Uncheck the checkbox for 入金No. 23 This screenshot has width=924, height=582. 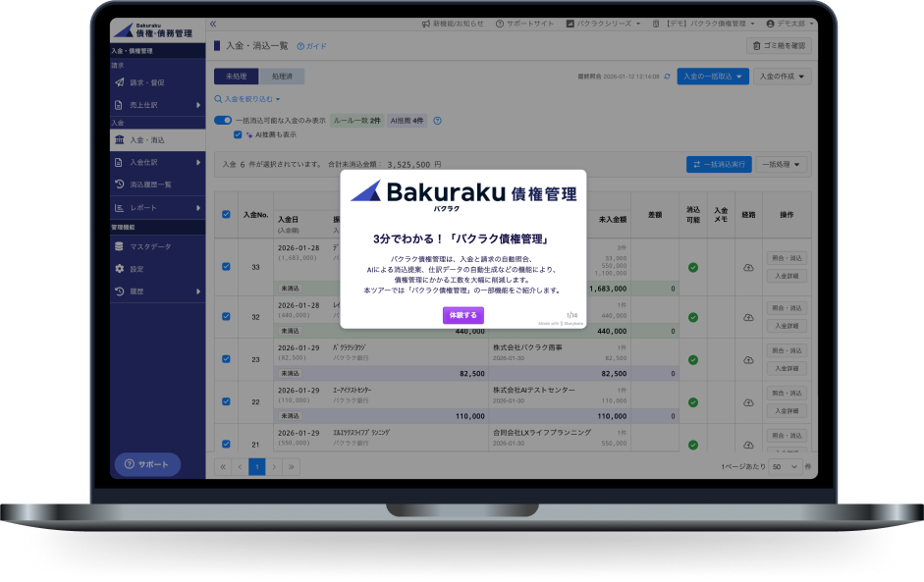tap(226, 359)
